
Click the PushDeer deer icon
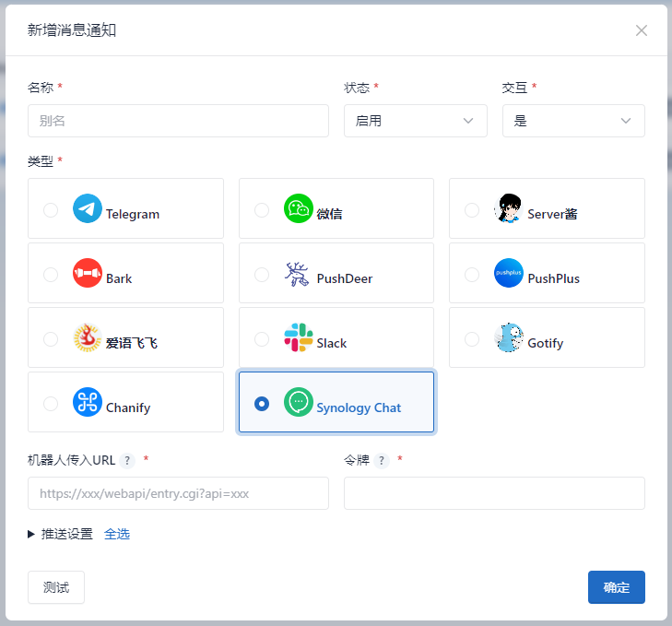(x=297, y=274)
